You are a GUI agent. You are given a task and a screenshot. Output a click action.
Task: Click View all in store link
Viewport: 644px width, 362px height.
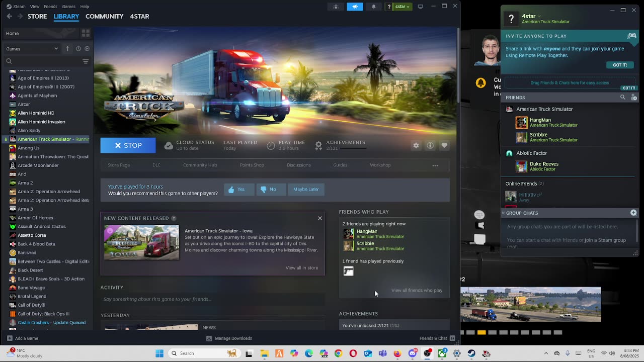[302, 267]
